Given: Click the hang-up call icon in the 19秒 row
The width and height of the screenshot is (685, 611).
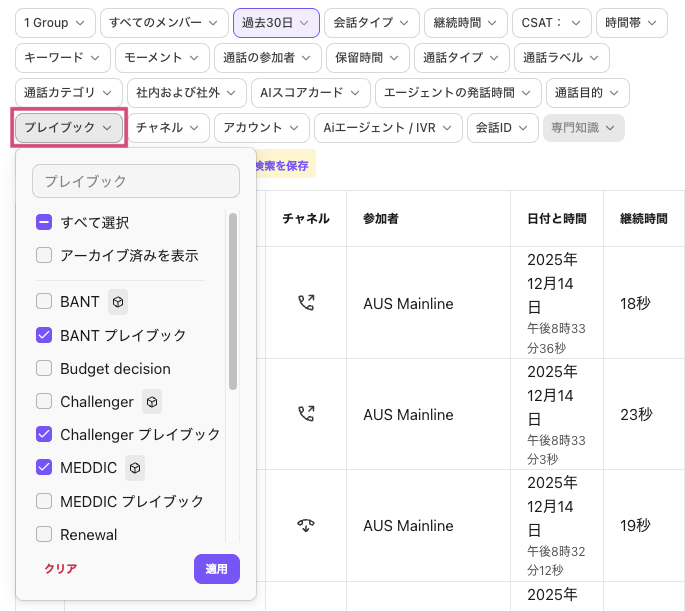Looking at the screenshot, I should (x=306, y=525).
